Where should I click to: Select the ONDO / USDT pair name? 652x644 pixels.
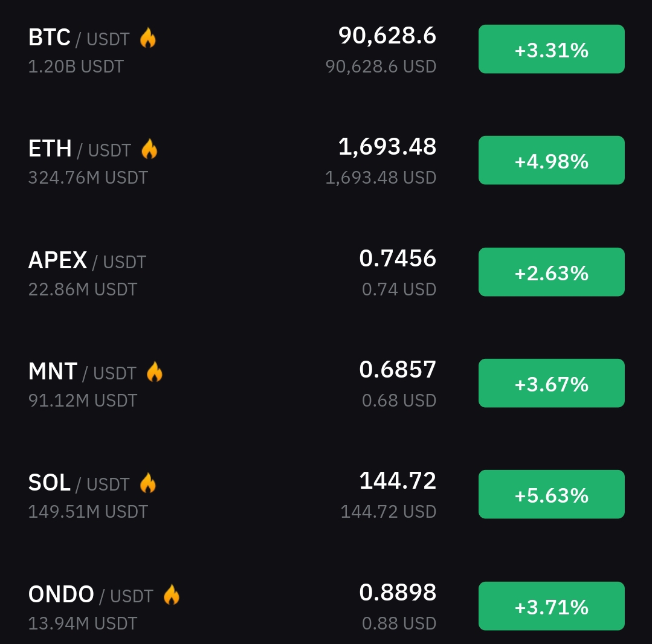coord(91,594)
